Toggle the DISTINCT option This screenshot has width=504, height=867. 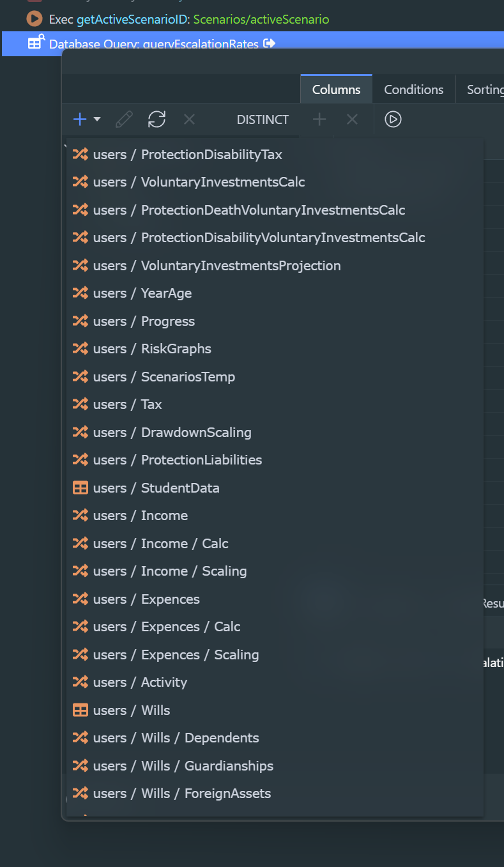point(263,119)
